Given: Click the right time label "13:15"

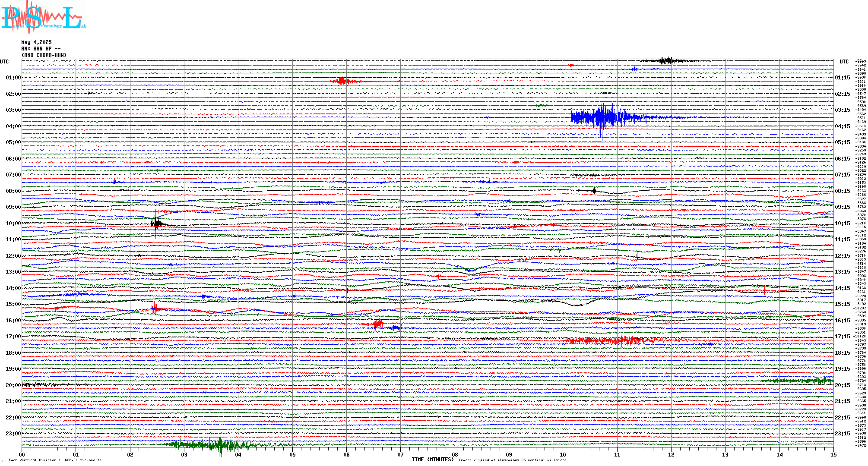Looking at the screenshot, I should (x=843, y=272).
